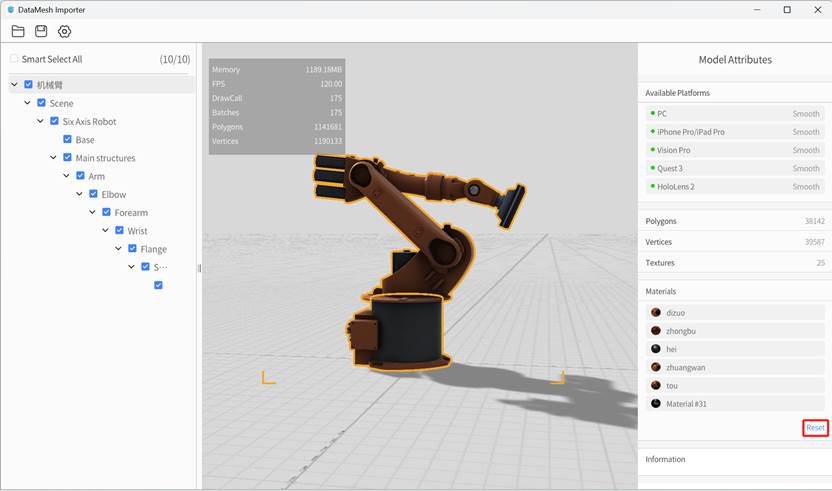The width and height of the screenshot is (832, 491).
Task: Click the Memory stat in the performance overlay
Action: tap(276, 70)
